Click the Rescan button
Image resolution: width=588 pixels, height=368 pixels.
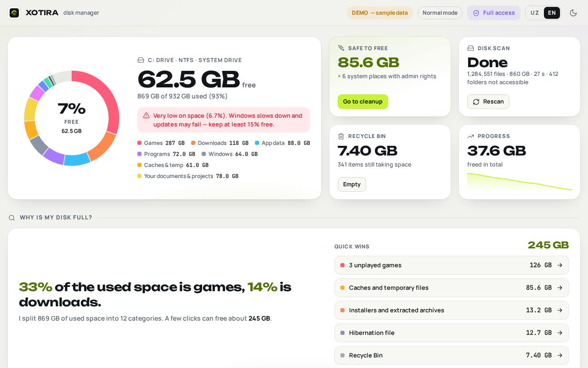coord(488,102)
